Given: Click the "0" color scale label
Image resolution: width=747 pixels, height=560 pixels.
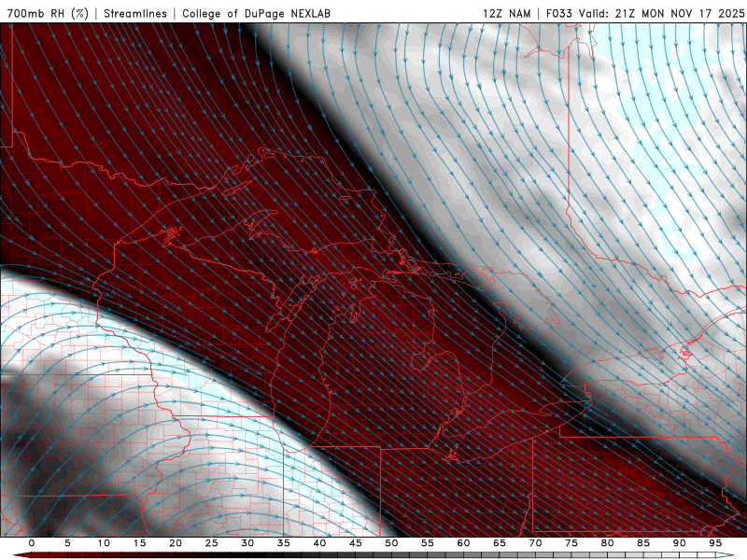Looking at the screenshot, I should point(32,543).
